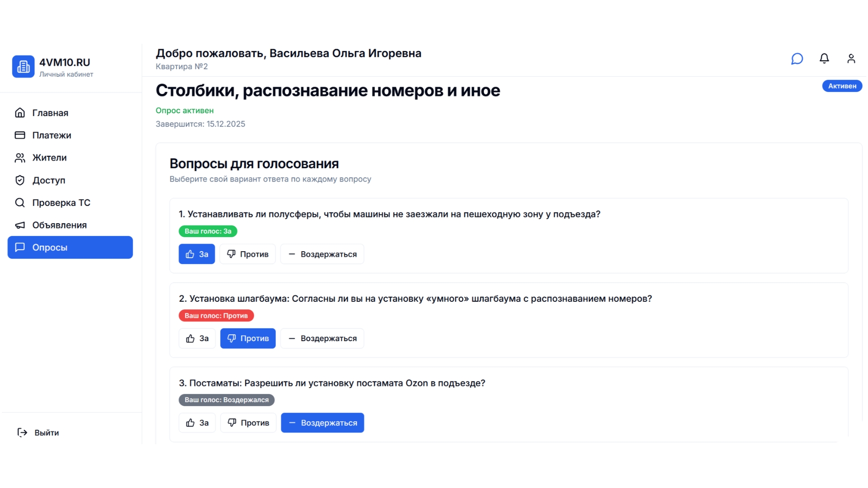Image resolution: width=868 pixels, height=488 pixels.
Task: Open the notifications bell
Action: [824, 59]
